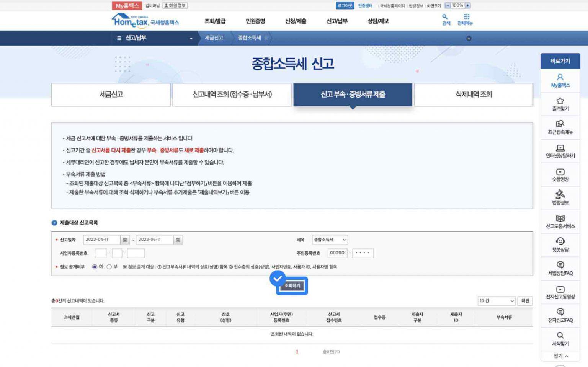
Task: Open 조회/발급 top menu
Action: coord(215,21)
